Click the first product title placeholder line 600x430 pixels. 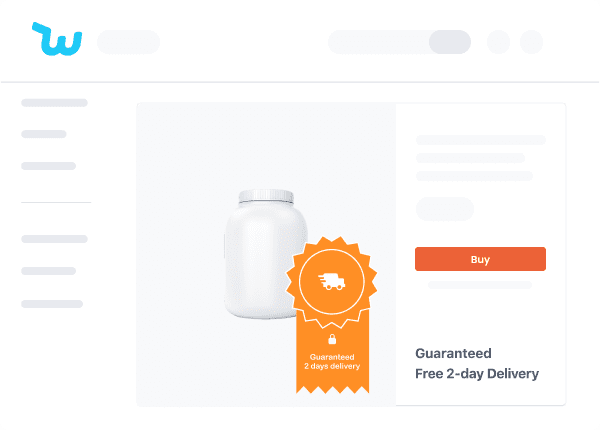click(481, 140)
